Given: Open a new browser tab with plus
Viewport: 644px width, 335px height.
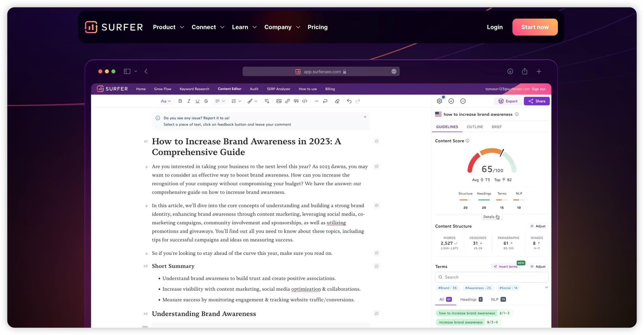Looking at the screenshot, I should [x=539, y=72].
